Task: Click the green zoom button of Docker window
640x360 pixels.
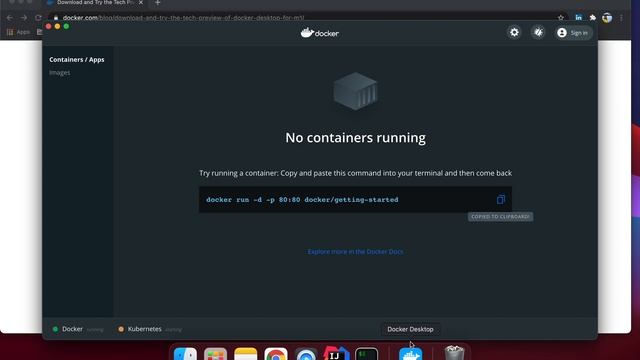Action: point(66,26)
